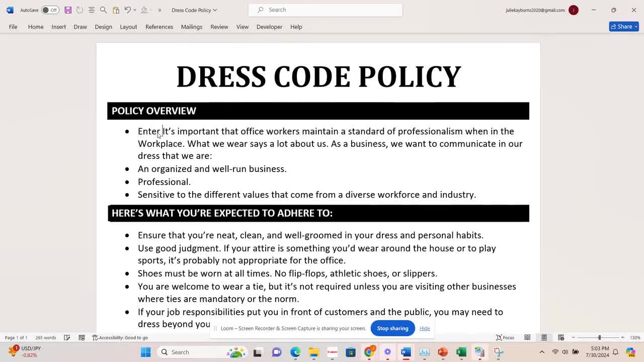Open Microsoft Edge from the taskbar

pyautogui.click(x=295, y=352)
